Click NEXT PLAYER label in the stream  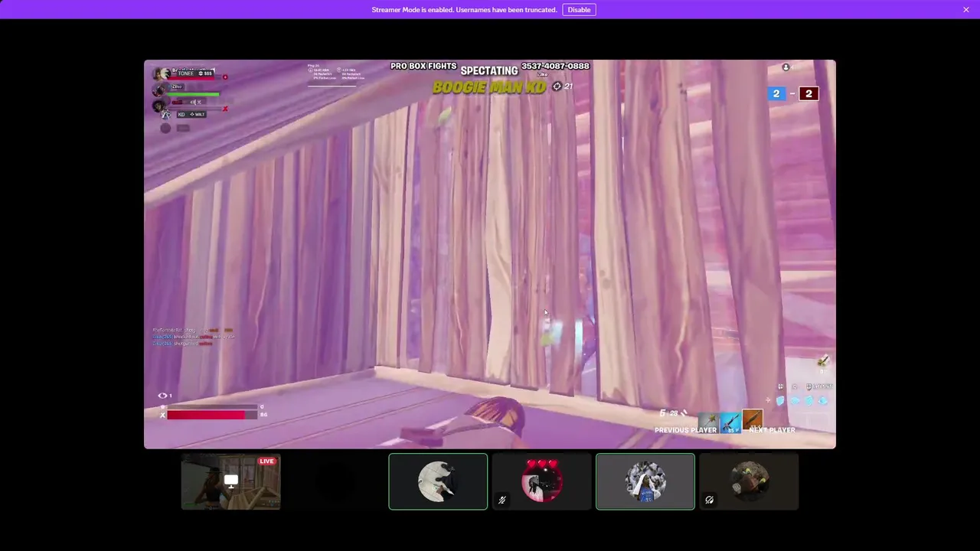[772, 430]
